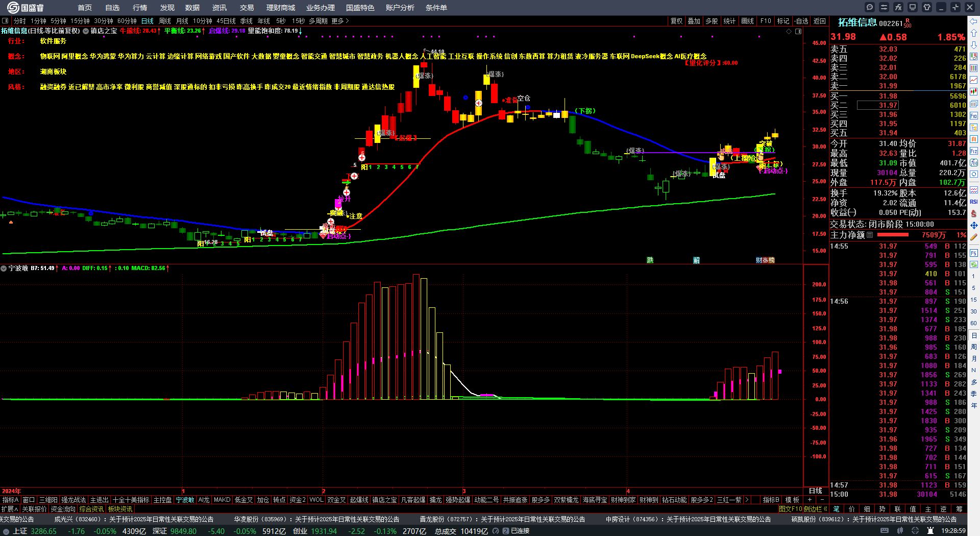This screenshot has height=536, width=980.
Task: Click the red S icon in sidebar
Action: (x=974, y=213)
